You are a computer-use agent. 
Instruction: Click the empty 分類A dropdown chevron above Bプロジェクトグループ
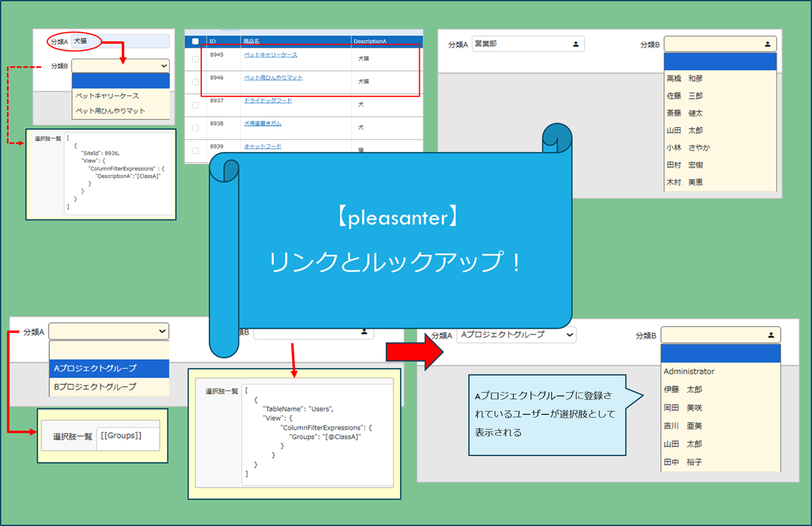click(162, 331)
